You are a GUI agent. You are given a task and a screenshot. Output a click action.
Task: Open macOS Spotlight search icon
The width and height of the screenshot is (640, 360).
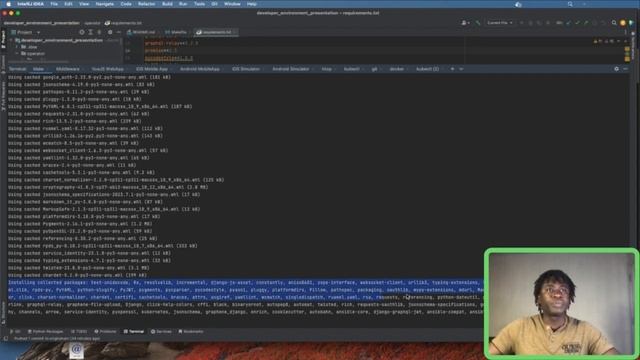(570, 4)
